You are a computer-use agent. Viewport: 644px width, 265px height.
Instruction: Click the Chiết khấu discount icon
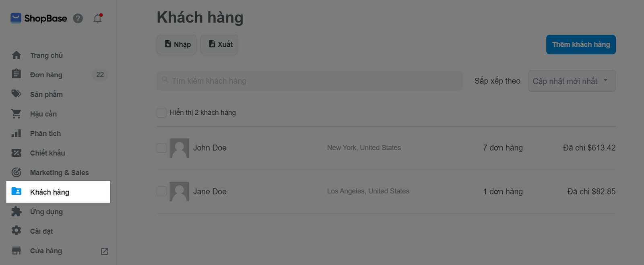(x=17, y=153)
